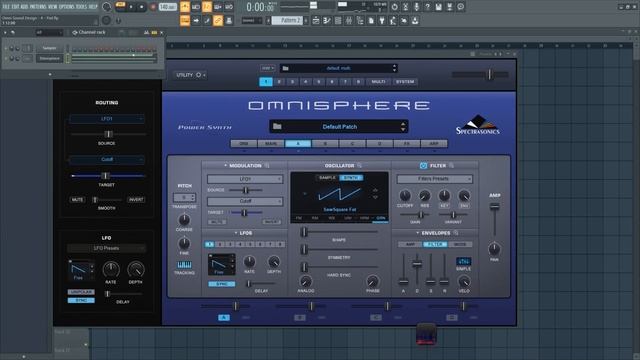Click the link icon in toolbar

pos(218,20)
